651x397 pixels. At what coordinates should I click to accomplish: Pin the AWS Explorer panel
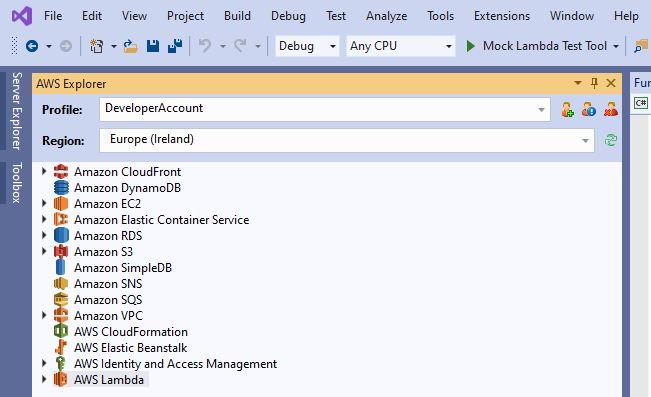595,83
